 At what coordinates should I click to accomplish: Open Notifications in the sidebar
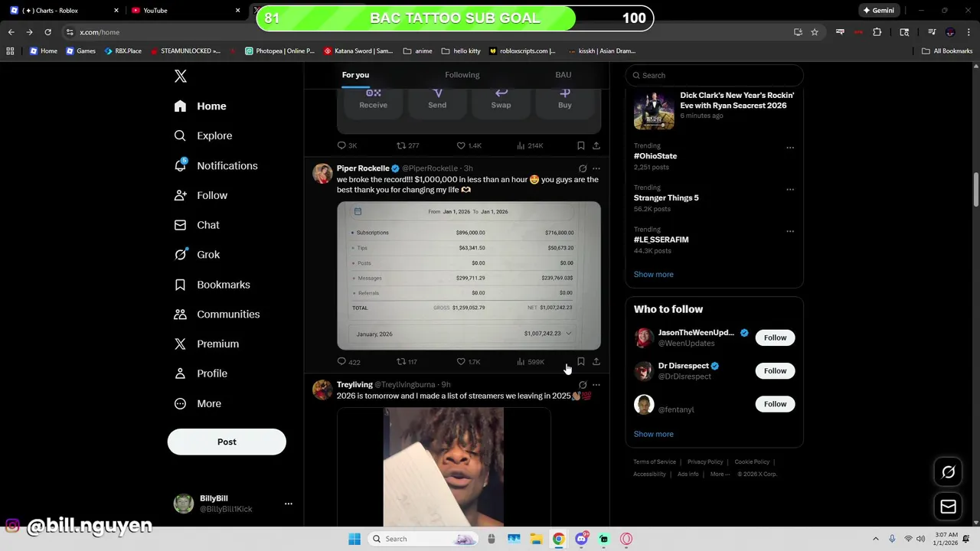216,165
